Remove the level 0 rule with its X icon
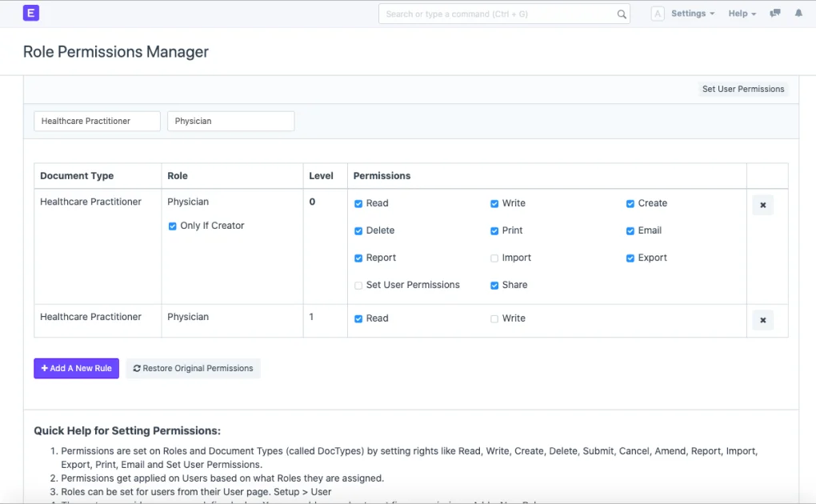 point(762,205)
